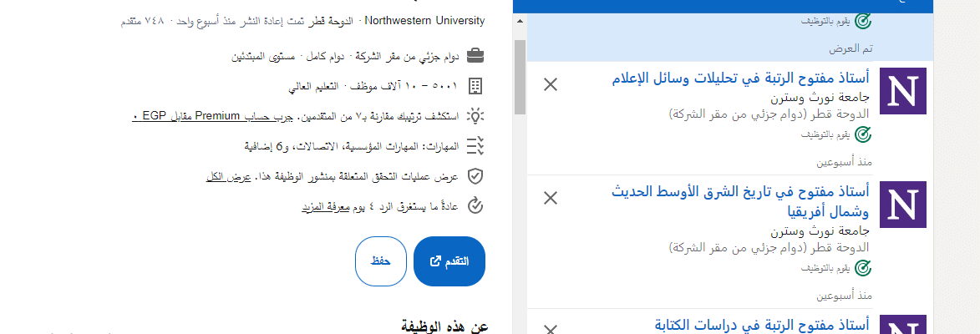The image size is (980, 334).
Task: Click the job list scrollbar up arrow
Action: [520, 21]
